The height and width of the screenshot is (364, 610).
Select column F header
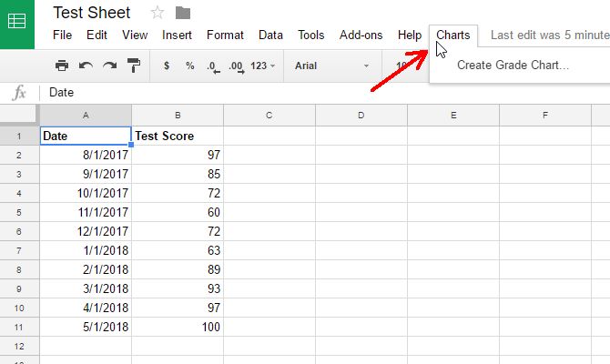point(545,115)
